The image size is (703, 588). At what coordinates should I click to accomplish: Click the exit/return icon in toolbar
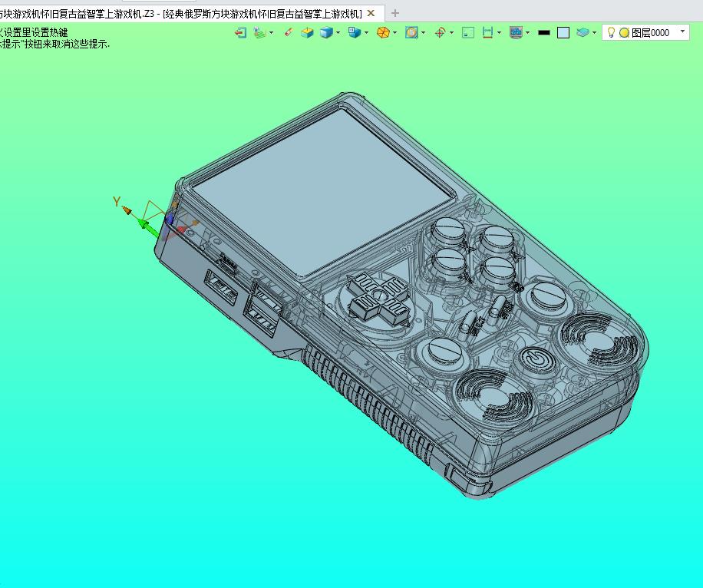[241, 33]
